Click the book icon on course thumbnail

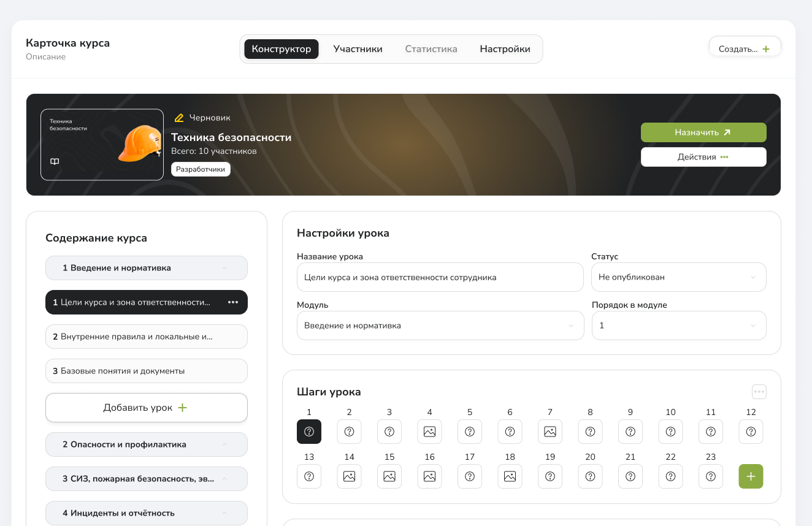pos(55,161)
